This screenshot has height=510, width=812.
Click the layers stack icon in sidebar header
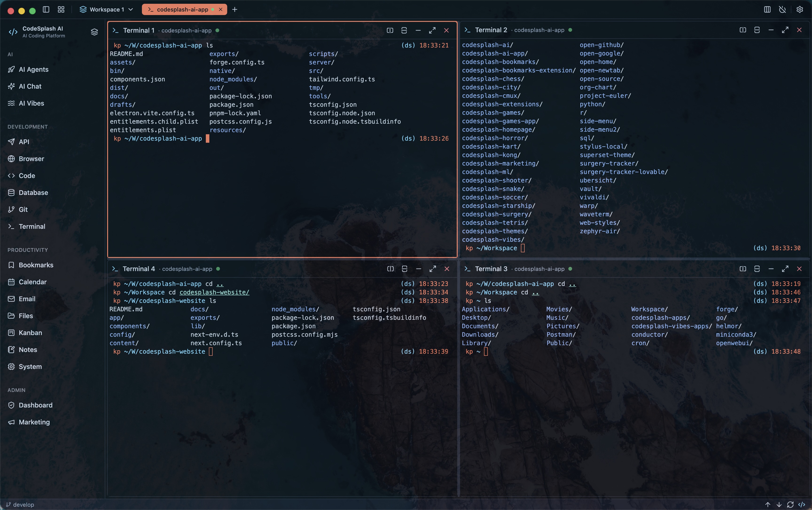94,32
